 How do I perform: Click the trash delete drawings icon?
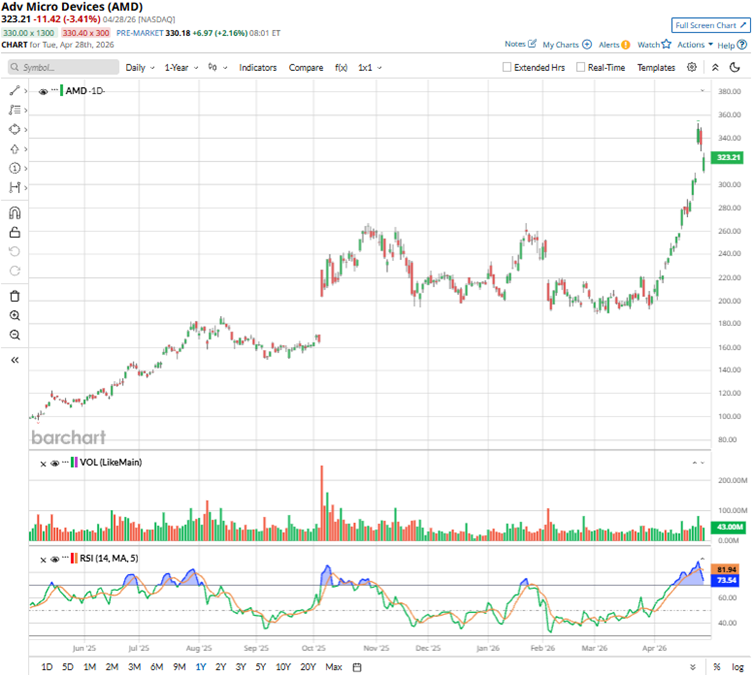[14, 296]
